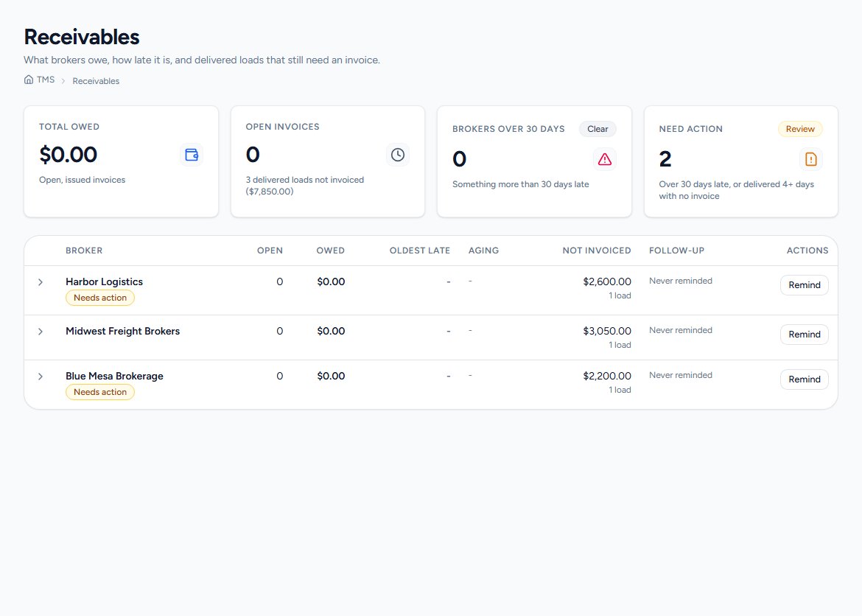Screen dimensions: 862x616
Task: Click the Aging column header
Action: point(484,251)
